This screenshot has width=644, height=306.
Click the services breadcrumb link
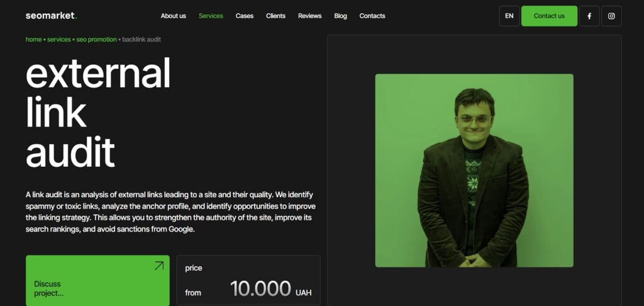point(58,40)
